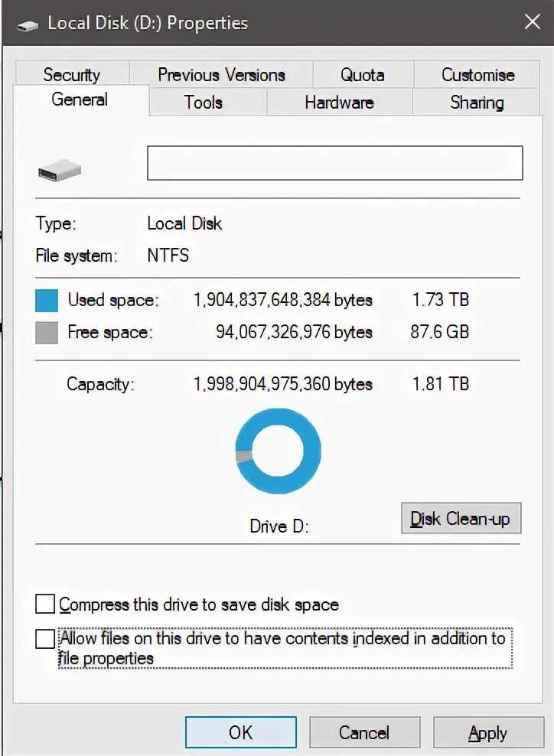
Task: Enable Compress this drive checkbox
Action: tap(45, 604)
